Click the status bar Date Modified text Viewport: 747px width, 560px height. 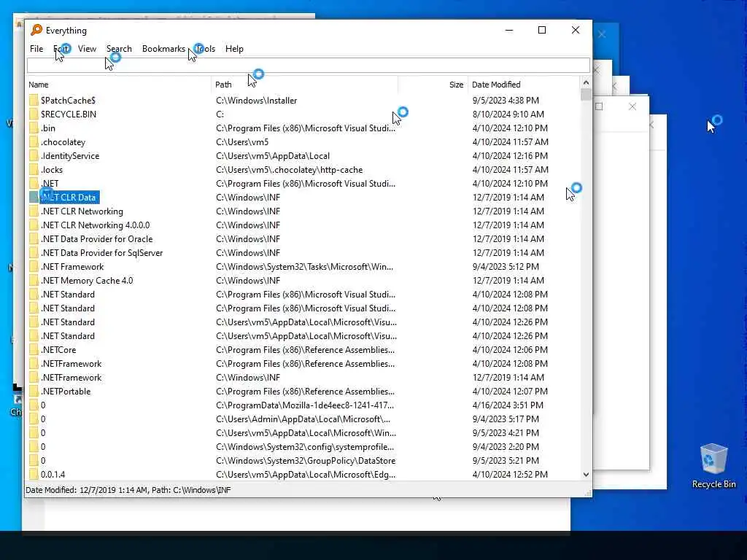(128, 490)
